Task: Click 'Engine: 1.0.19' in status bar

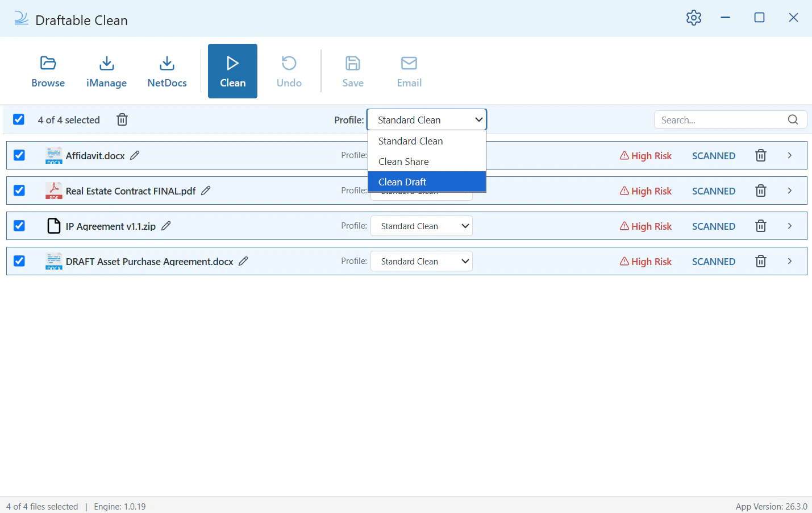Action: [120, 506]
